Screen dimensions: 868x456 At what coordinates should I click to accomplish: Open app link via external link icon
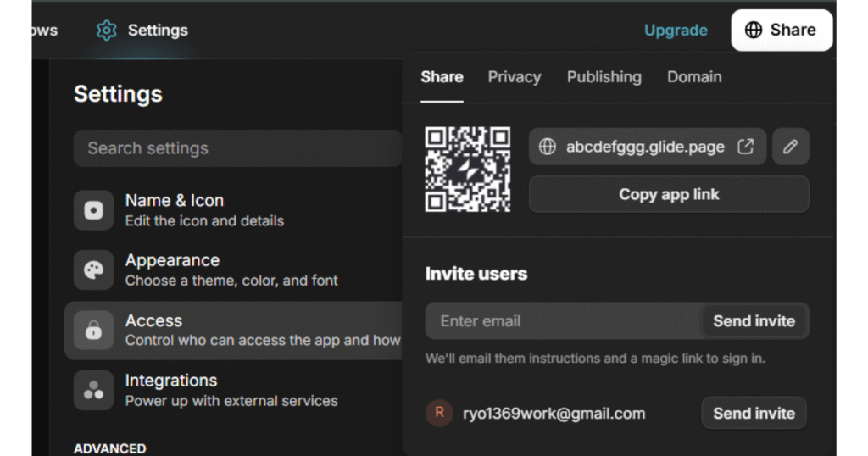(746, 147)
